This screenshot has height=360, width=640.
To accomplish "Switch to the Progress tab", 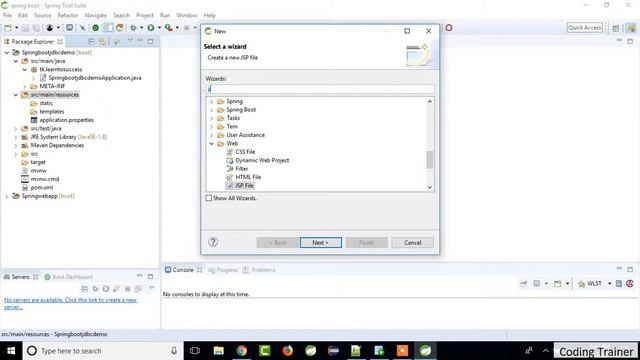I will coord(223,270).
